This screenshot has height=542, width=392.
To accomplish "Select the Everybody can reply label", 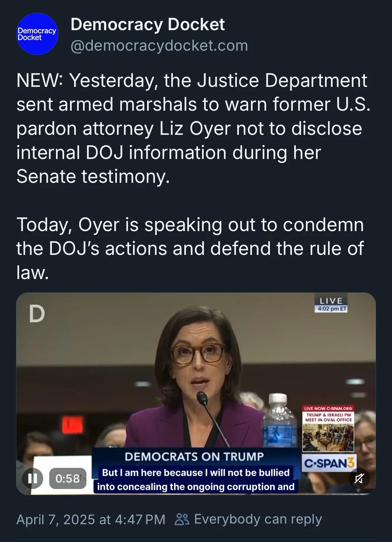I will (258, 519).
